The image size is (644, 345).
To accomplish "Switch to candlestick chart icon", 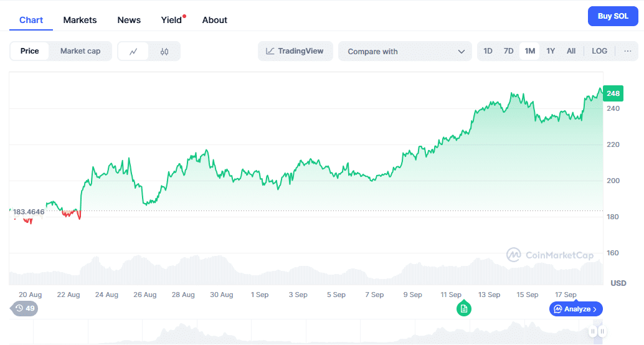I will (164, 51).
